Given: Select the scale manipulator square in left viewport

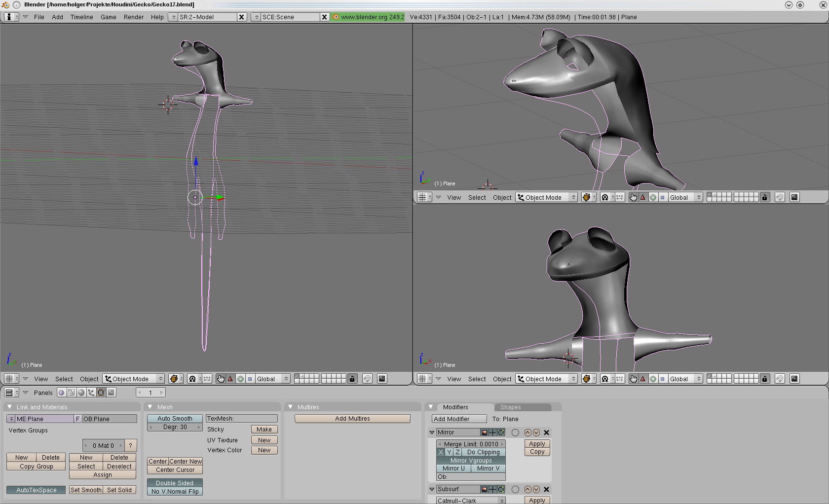Looking at the screenshot, I should point(250,379).
